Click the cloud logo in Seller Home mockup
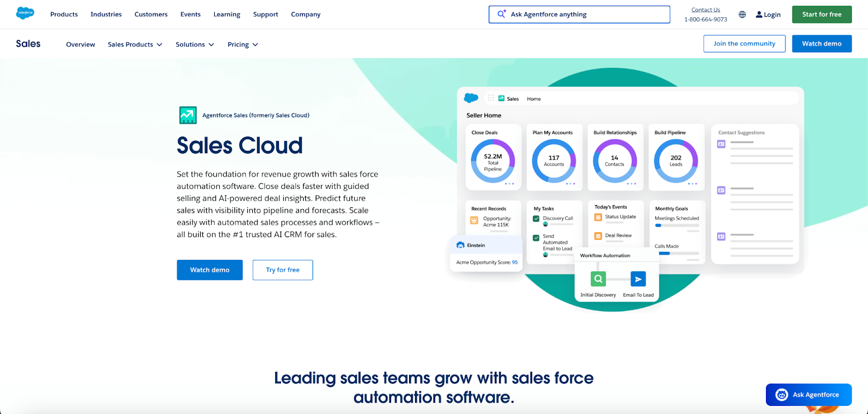The image size is (868, 414). click(471, 98)
